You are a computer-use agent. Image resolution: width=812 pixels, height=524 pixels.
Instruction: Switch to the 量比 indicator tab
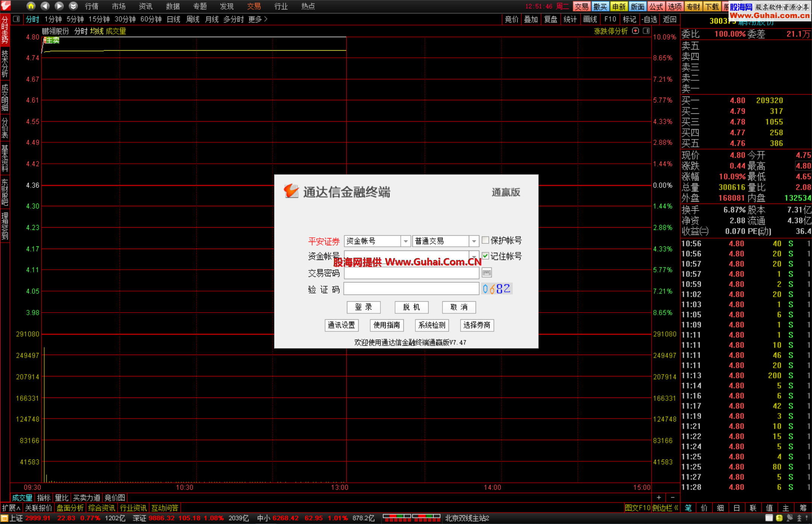[62, 498]
